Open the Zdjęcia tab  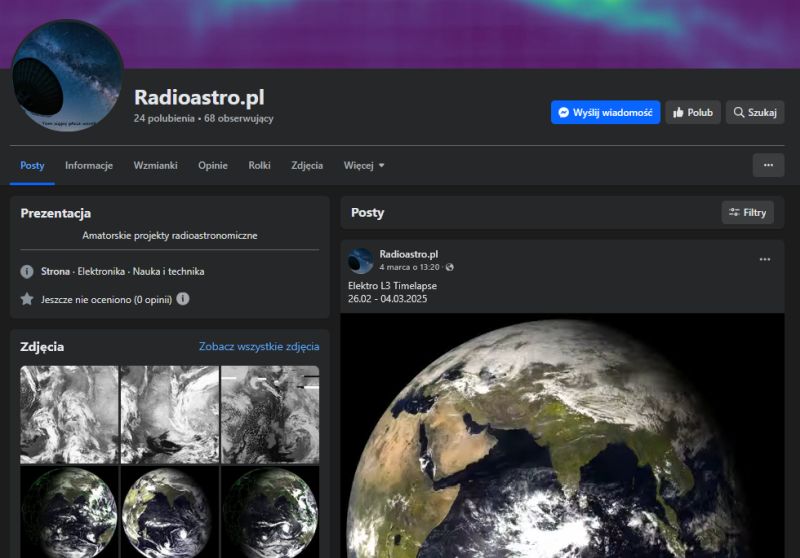click(307, 165)
